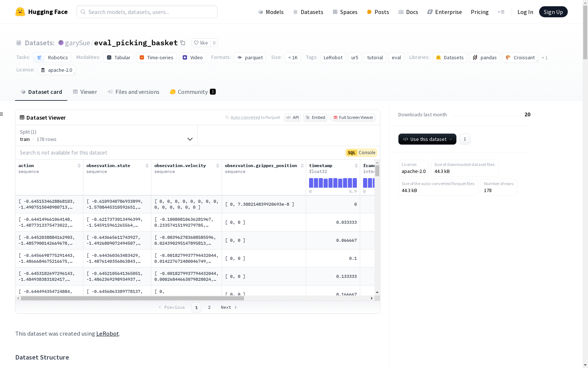Filter by Tabular modality tag
This screenshot has height=368, width=588.
[x=118, y=57]
